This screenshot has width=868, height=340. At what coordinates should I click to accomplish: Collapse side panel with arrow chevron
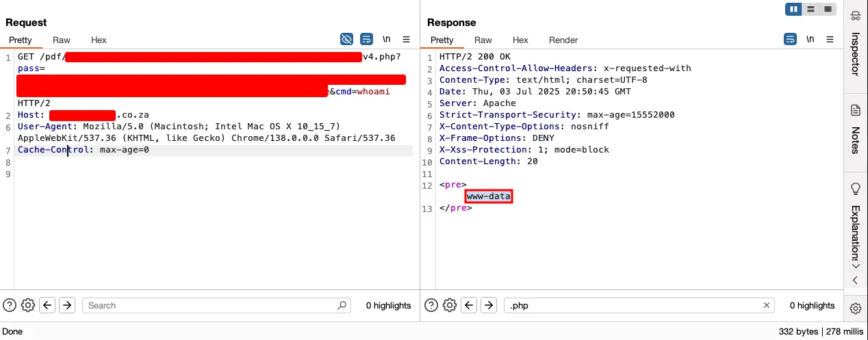856,280
